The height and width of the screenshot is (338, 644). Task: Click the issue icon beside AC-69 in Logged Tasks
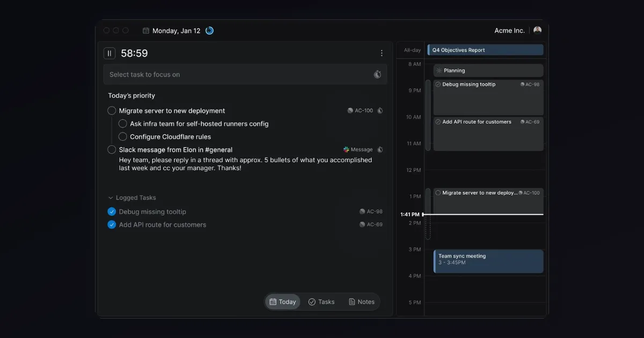pyautogui.click(x=362, y=224)
